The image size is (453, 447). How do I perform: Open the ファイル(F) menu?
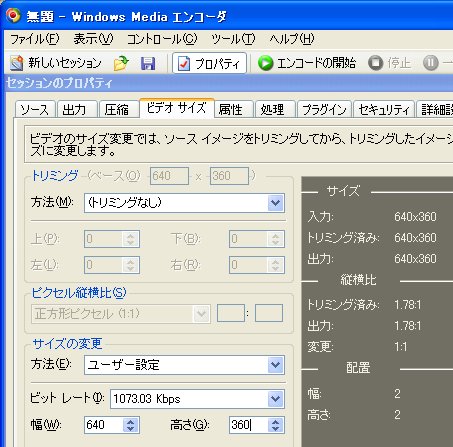35,39
